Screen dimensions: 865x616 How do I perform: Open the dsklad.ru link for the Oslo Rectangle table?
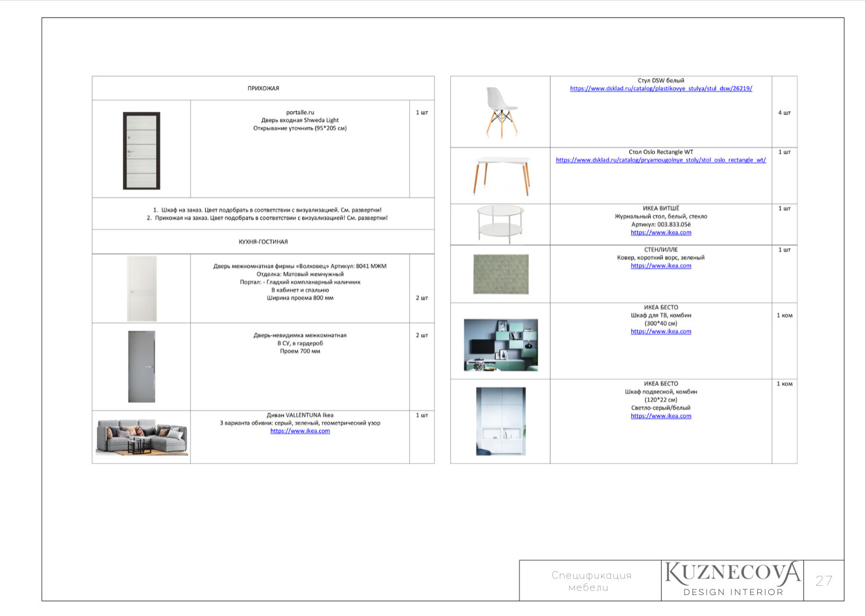point(661,160)
